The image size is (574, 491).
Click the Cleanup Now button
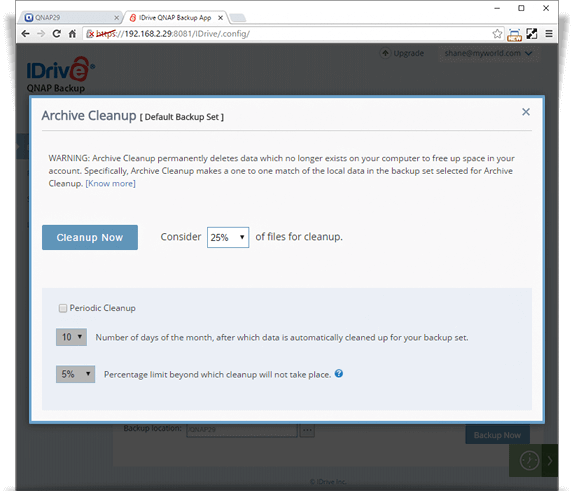tap(90, 238)
